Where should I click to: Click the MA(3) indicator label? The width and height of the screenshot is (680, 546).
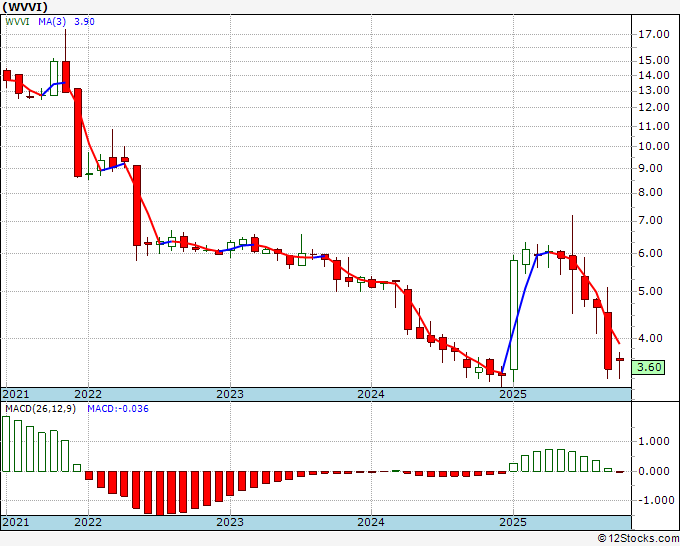52,22
